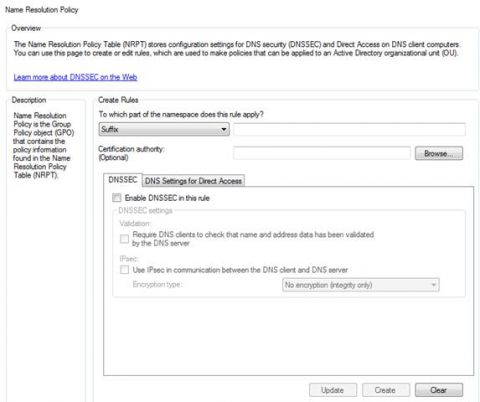Click the Encryption type label
The height and width of the screenshot is (402, 480).
tap(157, 284)
